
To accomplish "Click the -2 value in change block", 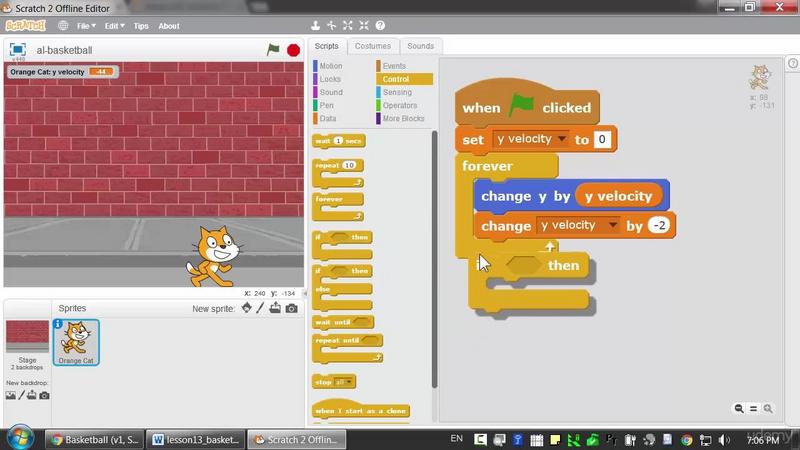I will coord(659,225).
